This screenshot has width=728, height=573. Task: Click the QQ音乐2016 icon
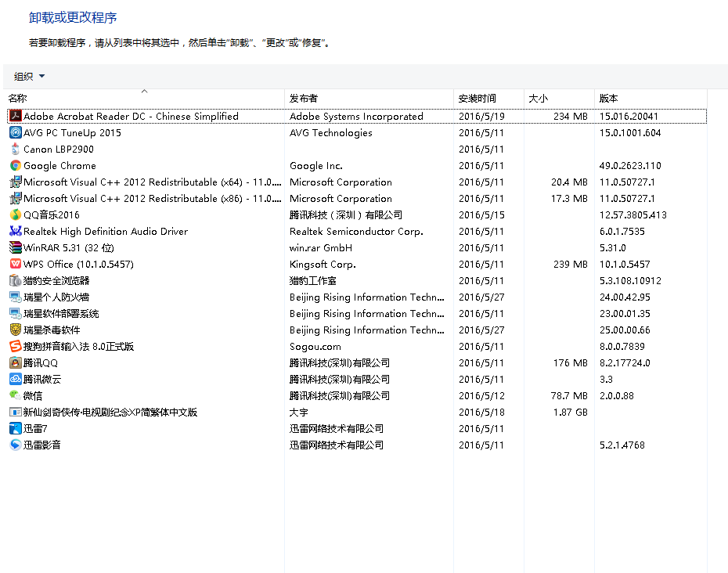16,215
